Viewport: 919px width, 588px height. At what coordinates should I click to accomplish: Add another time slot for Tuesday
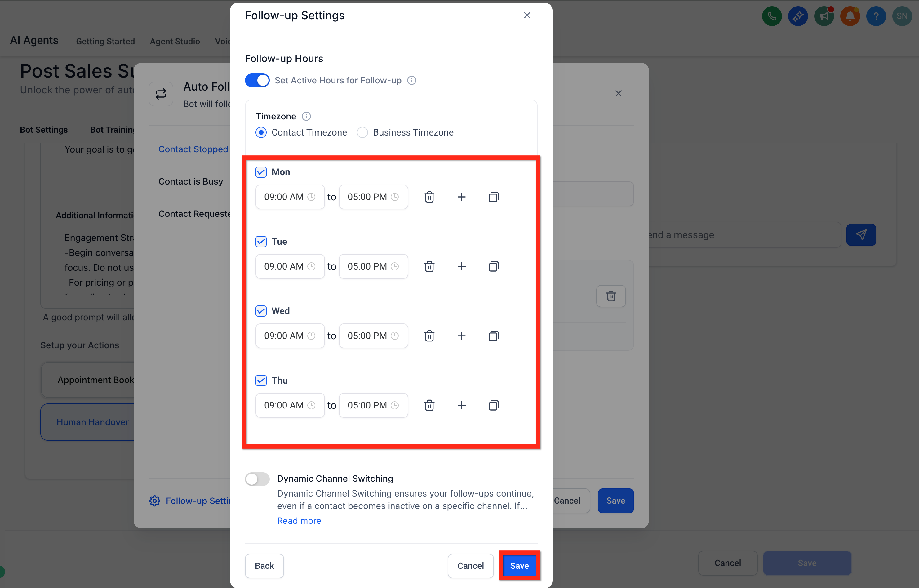(x=461, y=266)
